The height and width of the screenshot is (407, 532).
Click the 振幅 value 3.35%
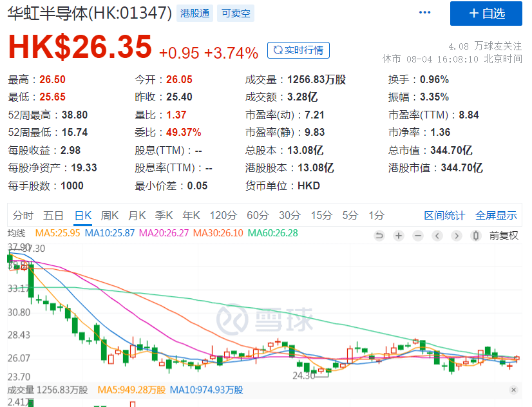click(x=434, y=97)
